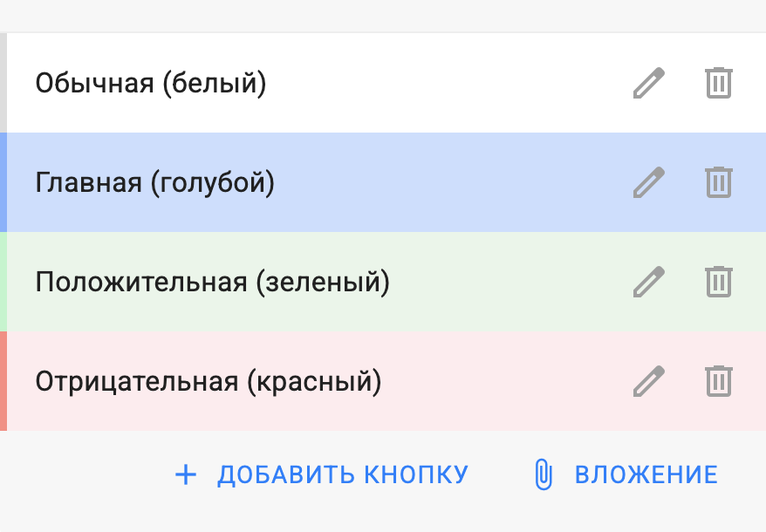This screenshot has height=532, width=766.
Task: Pick the Отрицательная (красный) row label
Action: tap(209, 382)
